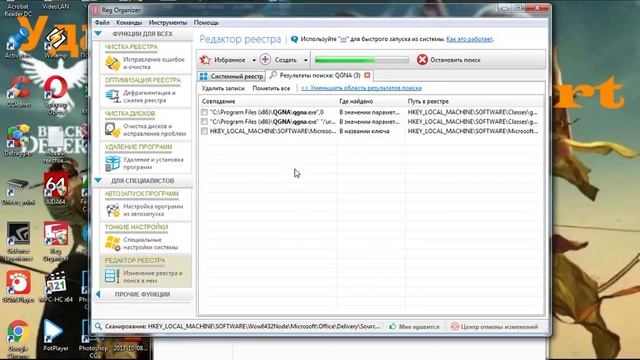Click 'В названии ключа' cell
This screenshot has width=640, height=360.
pos(364,131)
